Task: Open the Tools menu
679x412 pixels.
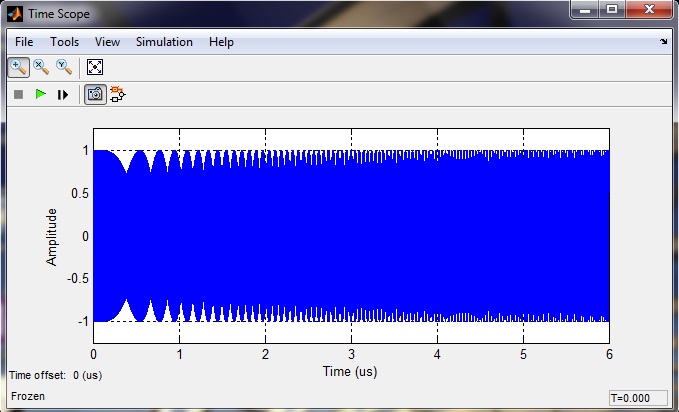Action: (x=64, y=42)
